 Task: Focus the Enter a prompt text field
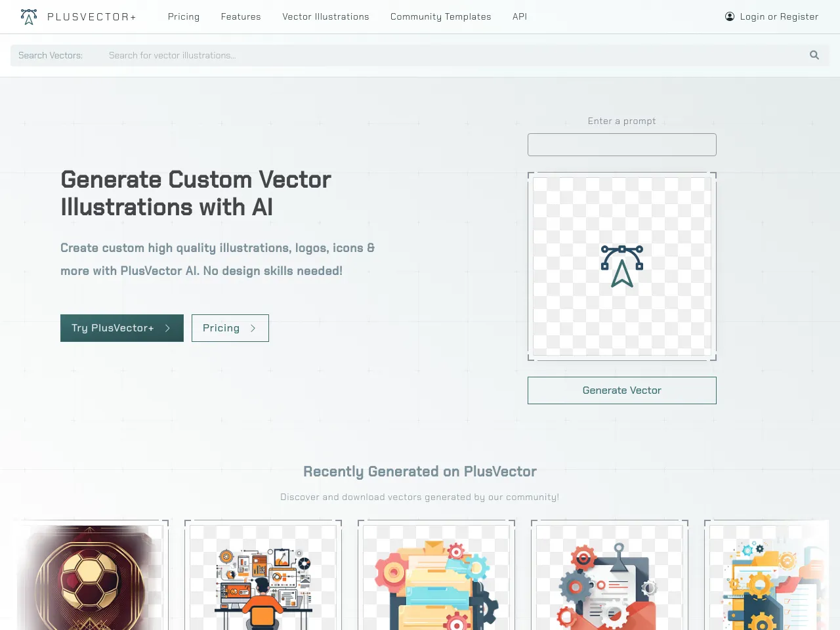621,144
